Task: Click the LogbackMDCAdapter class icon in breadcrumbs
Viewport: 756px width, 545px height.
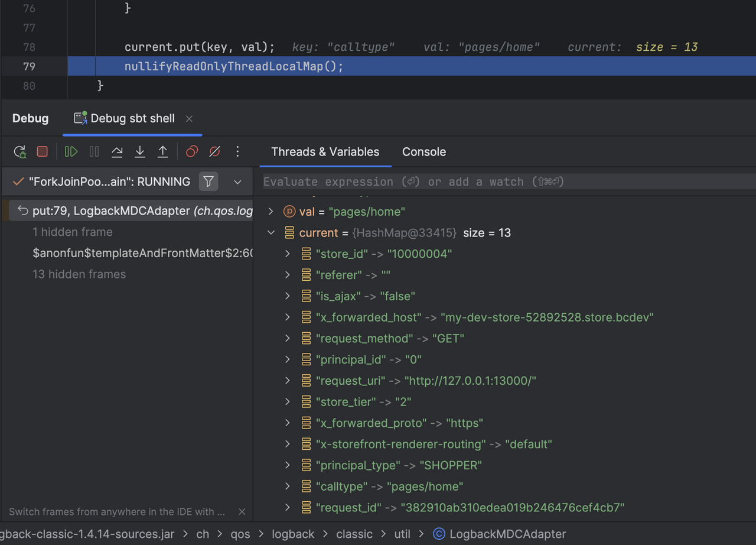Action: 439,534
